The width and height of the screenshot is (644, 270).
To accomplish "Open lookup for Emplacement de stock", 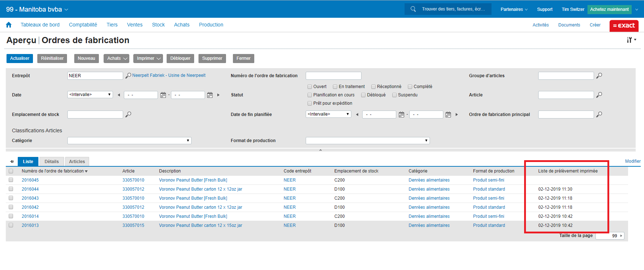I will point(128,115).
